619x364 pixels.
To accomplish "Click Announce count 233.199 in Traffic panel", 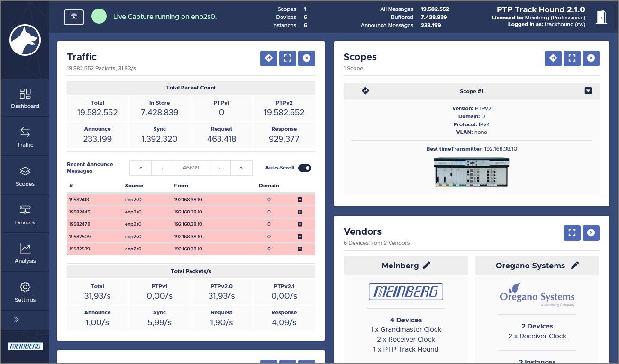I will pos(97,139).
